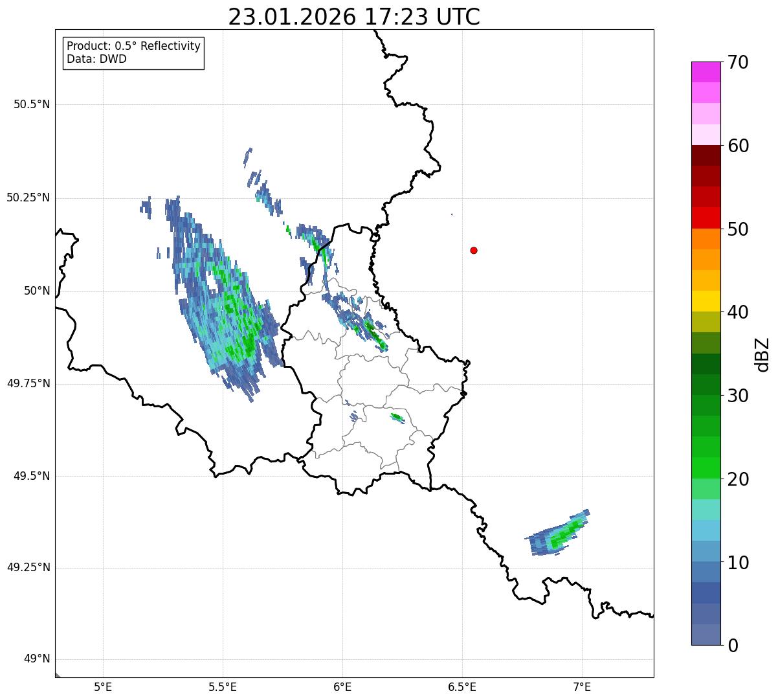Screen dimensions: 778x700
Task: Click the small green echo in central Luxembourg
Action: click(x=397, y=418)
